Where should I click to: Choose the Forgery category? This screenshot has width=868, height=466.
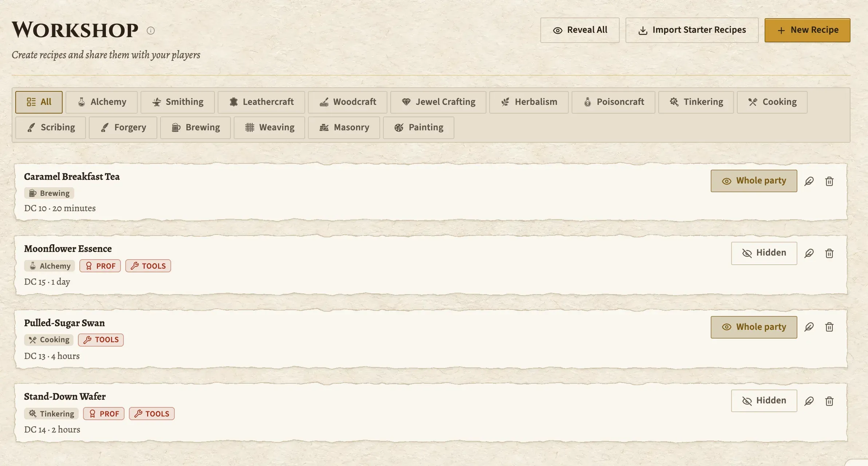pos(123,127)
